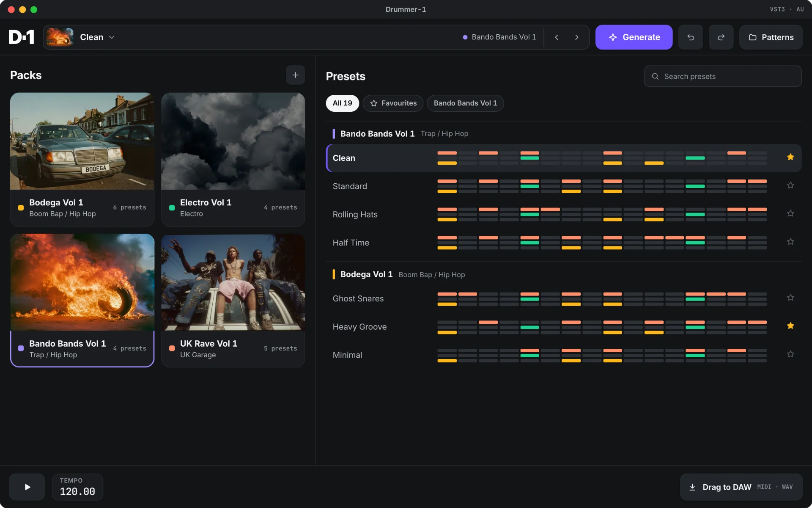Screen dimensions: 812x508
Task: Click the D-1 logo
Action: tap(22, 37)
